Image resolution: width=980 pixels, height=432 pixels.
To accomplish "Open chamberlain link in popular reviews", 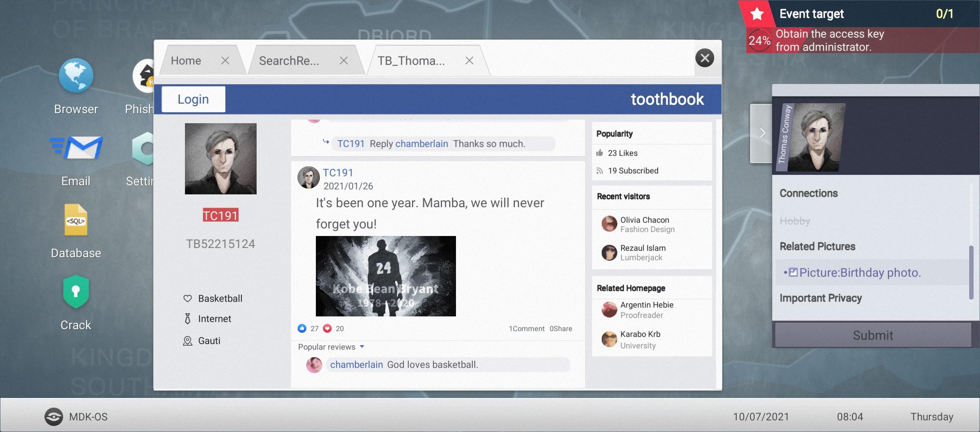I will click(x=356, y=365).
